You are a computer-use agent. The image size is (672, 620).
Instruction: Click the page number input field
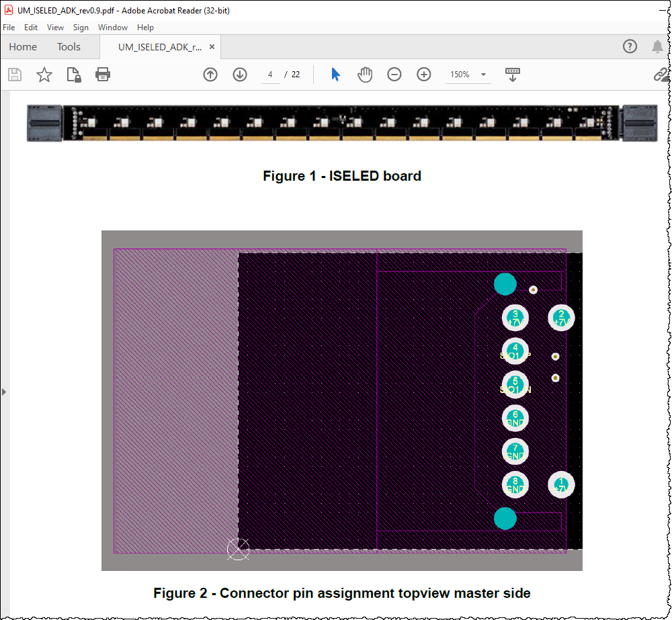pos(270,75)
